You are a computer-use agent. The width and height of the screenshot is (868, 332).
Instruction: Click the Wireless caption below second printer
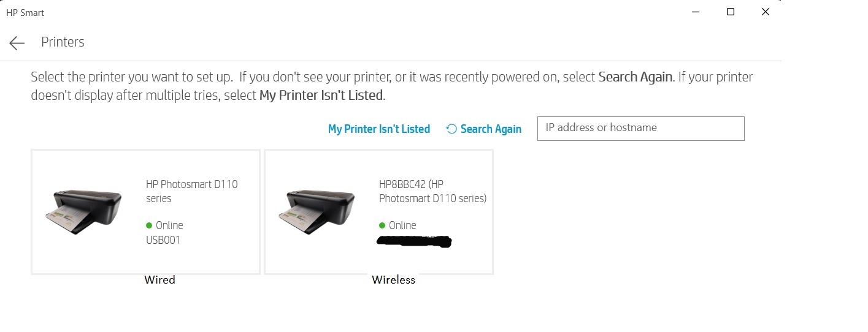(x=393, y=280)
